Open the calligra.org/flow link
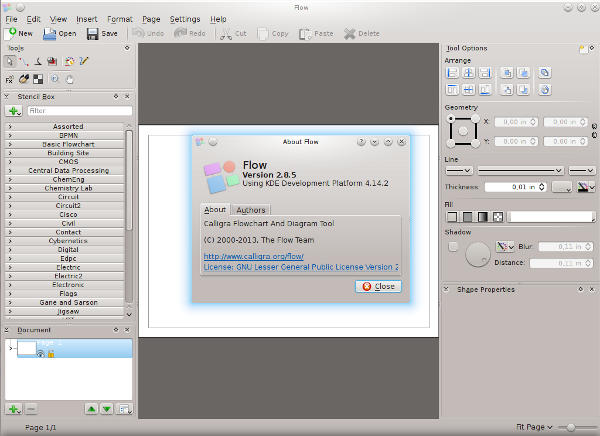 coord(254,256)
